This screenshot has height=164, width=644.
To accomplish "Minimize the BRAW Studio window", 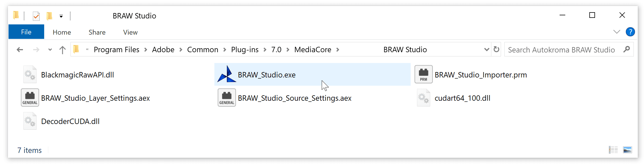I will pos(562,15).
